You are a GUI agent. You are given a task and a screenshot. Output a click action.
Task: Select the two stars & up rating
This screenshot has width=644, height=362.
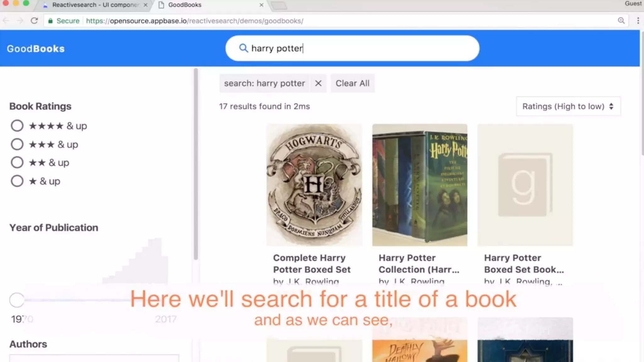click(x=17, y=162)
